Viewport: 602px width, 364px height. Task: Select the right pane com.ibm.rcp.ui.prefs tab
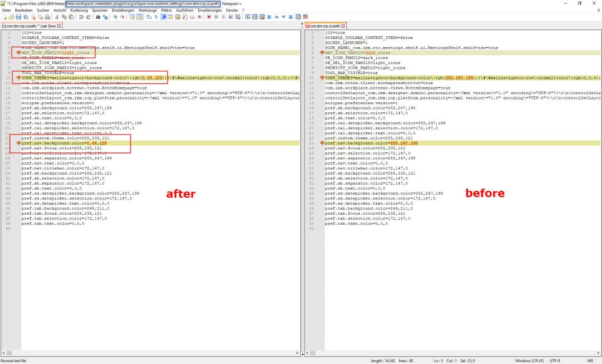pyautogui.click(x=323, y=26)
